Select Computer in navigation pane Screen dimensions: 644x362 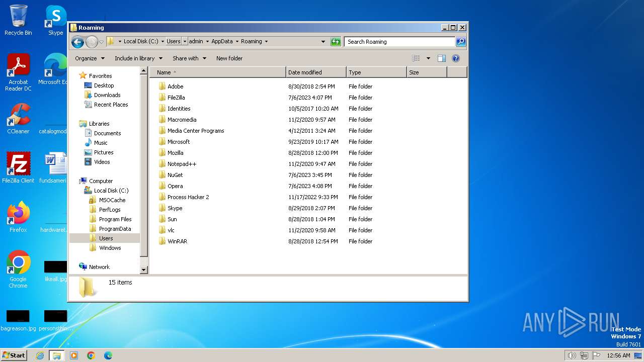tap(101, 181)
